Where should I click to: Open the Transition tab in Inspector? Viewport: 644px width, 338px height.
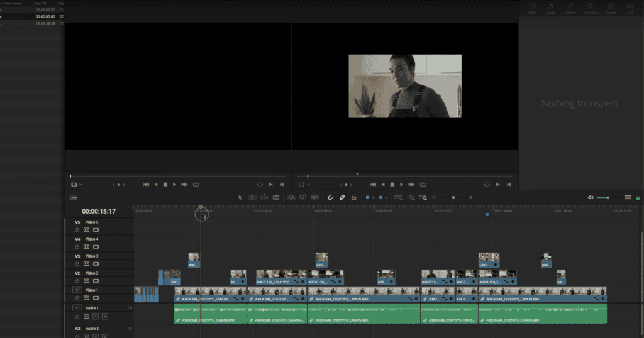[591, 8]
